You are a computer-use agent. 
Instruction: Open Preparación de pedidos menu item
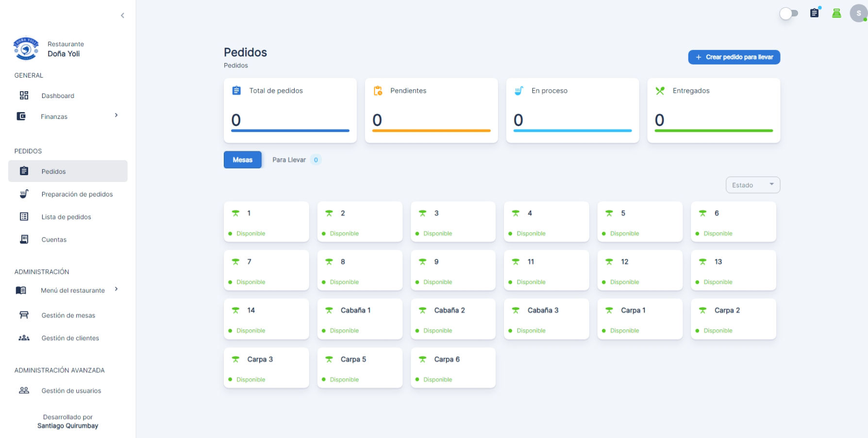pos(68,194)
